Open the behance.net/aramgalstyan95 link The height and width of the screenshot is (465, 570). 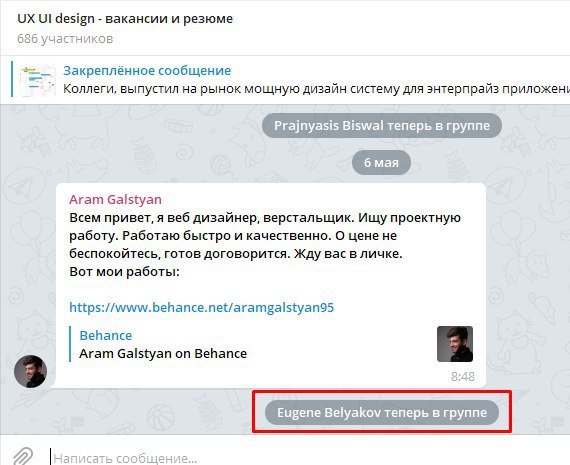click(201, 308)
